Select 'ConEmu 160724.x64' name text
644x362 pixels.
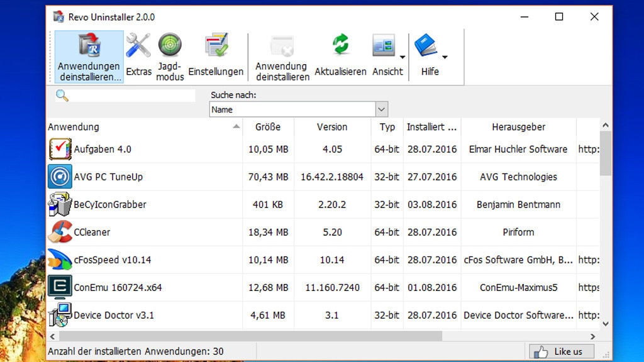(118, 287)
